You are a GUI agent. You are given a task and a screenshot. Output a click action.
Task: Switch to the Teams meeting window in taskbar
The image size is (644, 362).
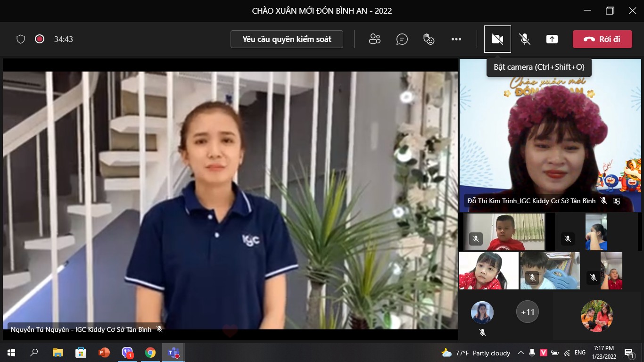pyautogui.click(x=173, y=353)
